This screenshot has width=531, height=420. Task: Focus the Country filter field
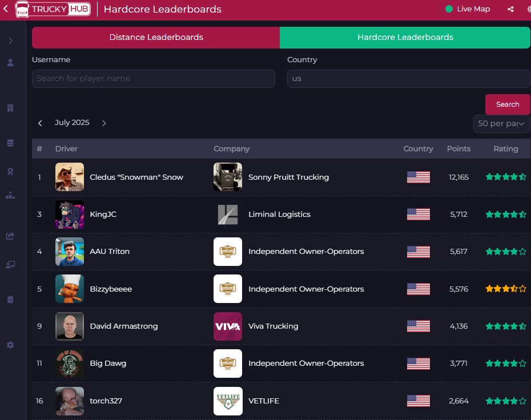click(408, 79)
